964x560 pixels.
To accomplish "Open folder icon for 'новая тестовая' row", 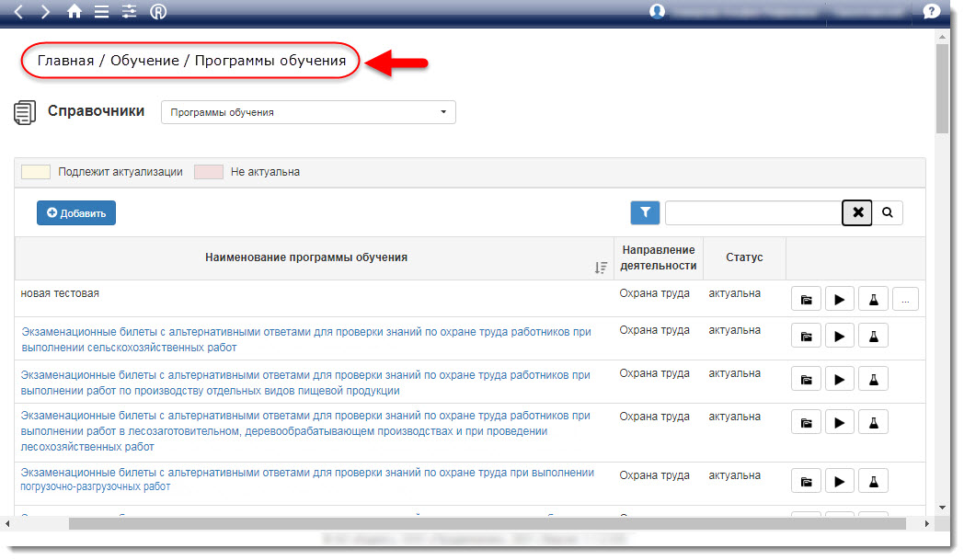I will 806,299.
